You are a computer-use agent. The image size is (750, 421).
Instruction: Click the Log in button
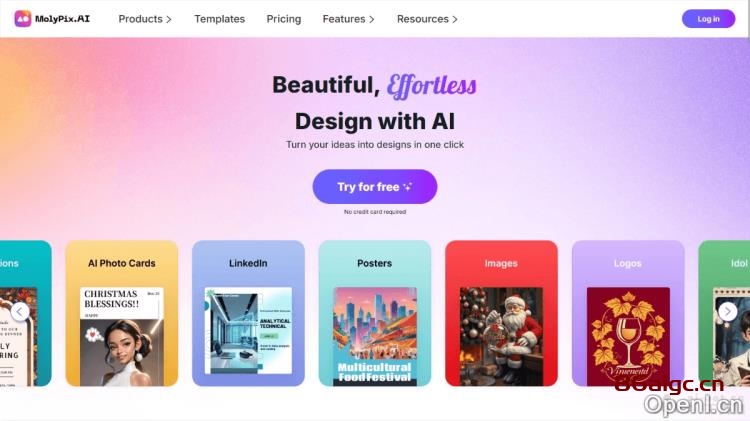click(x=708, y=19)
